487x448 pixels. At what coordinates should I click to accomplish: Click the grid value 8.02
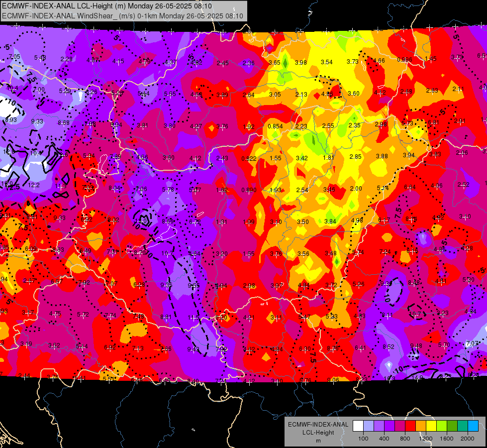(x=113, y=220)
